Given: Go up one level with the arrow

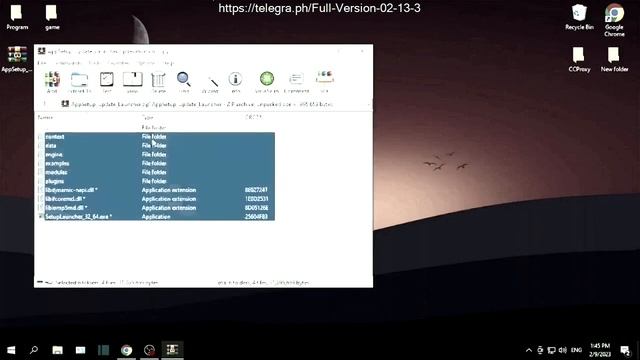Looking at the screenshot, I should click(x=44, y=104).
